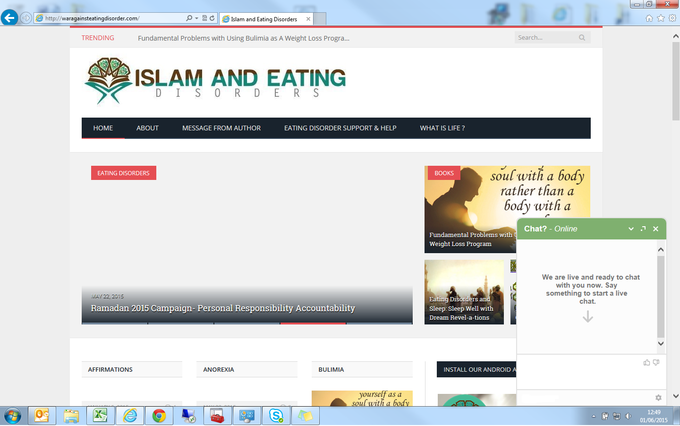
Task: Open Skype from the taskbar
Action: coord(276,416)
